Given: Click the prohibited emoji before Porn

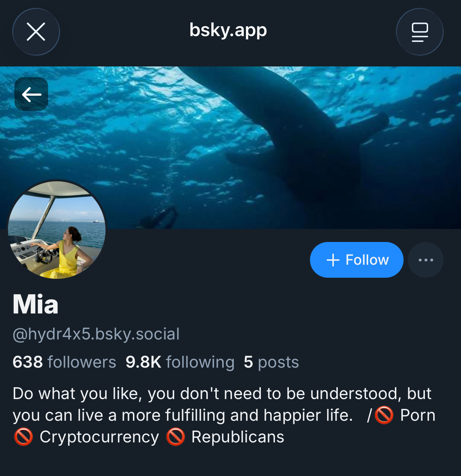Looking at the screenshot, I should click(384, 415).
